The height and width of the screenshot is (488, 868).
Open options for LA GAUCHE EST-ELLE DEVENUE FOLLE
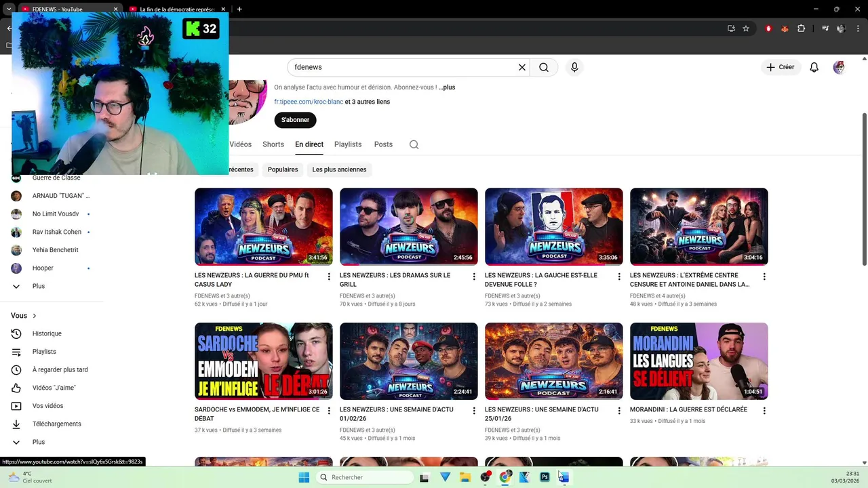point(619,277)
